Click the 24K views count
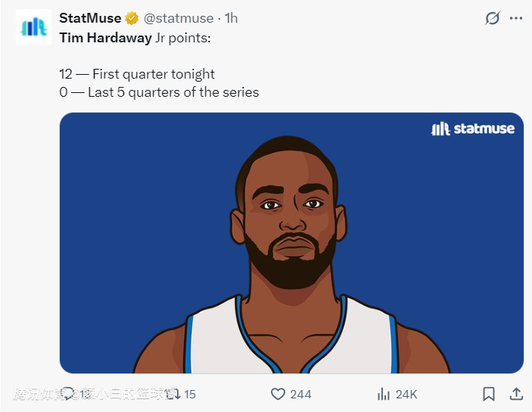The image size is (532, 412). pos(406,394)
